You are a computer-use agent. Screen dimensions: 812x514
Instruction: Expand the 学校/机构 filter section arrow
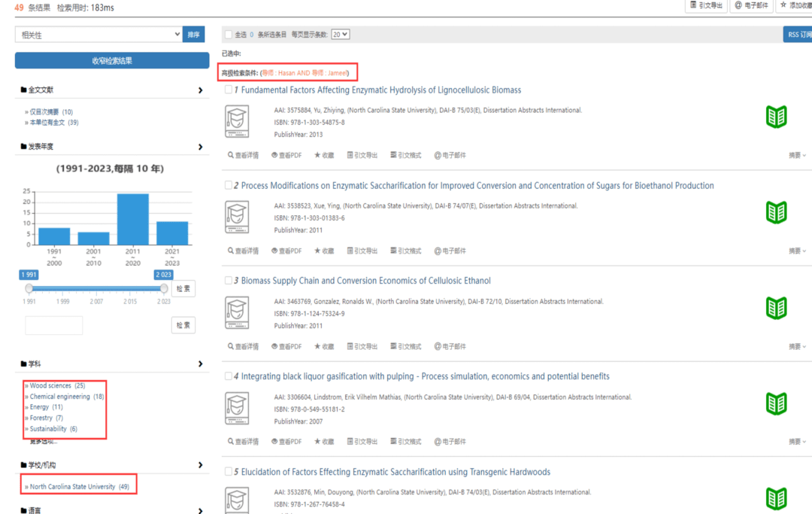click(x=201, y=465)
